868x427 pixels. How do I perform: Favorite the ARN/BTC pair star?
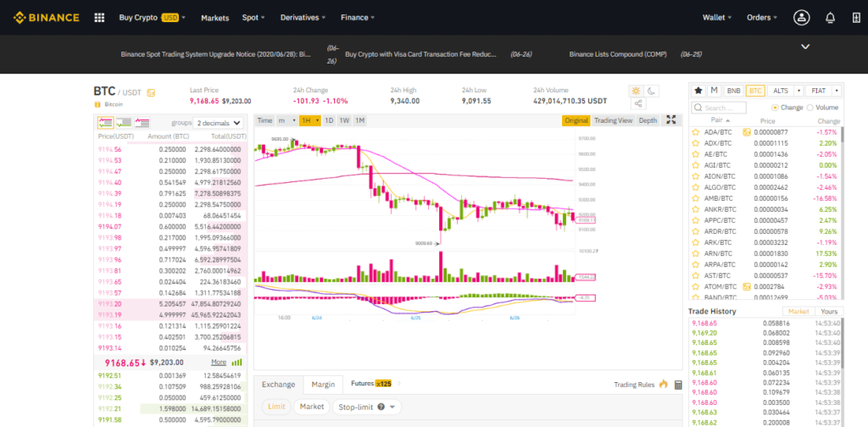(695, 253)
